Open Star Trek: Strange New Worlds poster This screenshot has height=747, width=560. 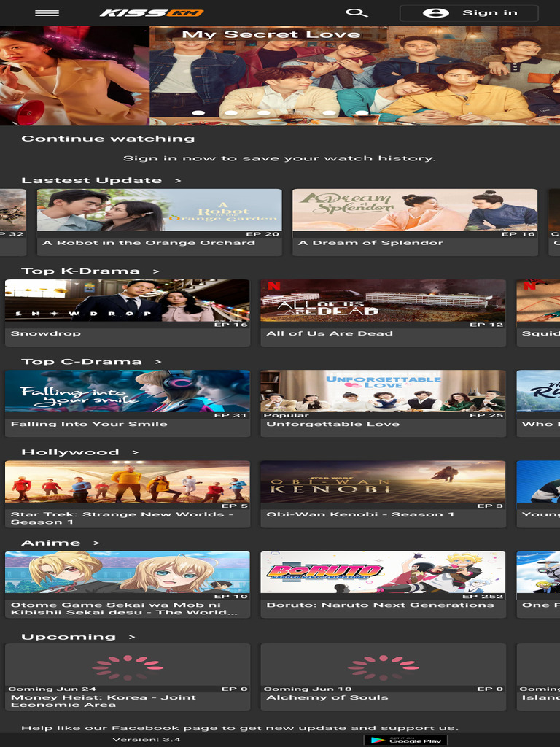(127, 481)
